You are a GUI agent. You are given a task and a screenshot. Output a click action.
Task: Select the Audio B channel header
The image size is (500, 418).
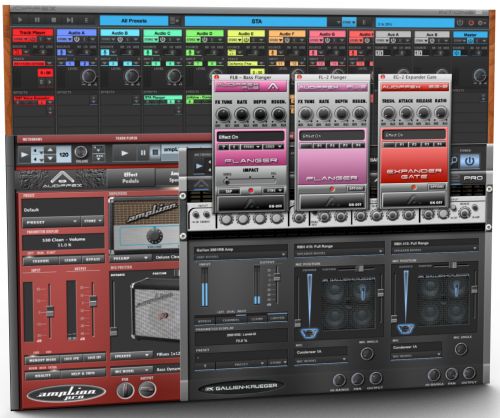(x=120, y=33)
